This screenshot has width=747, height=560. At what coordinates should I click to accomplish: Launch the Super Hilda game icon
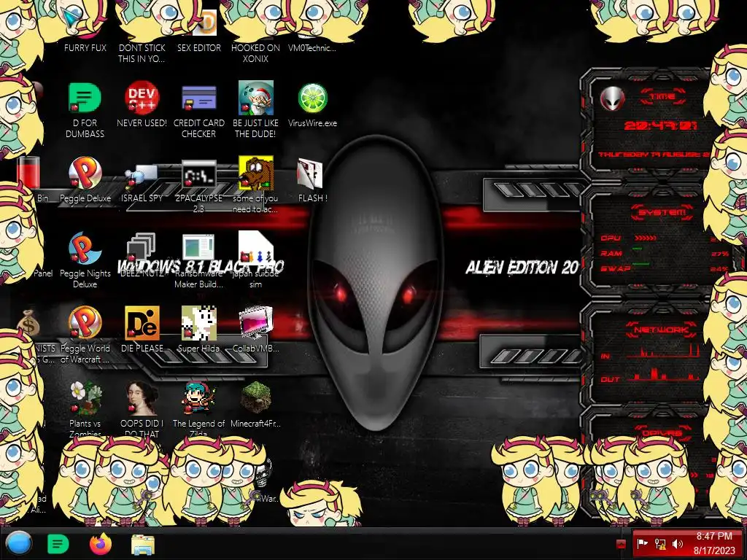pos(198,323)
